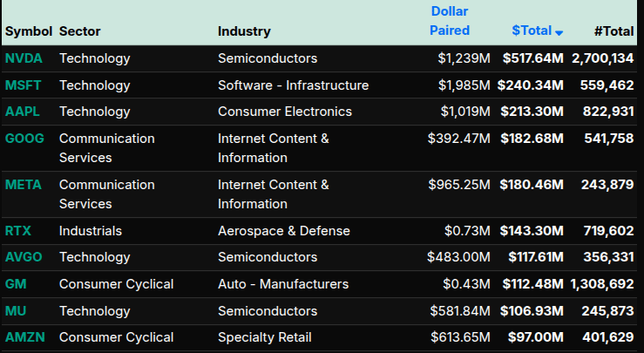The image size is (644, 353).
Task: Sort the table by $Total column
Action: 532,31
